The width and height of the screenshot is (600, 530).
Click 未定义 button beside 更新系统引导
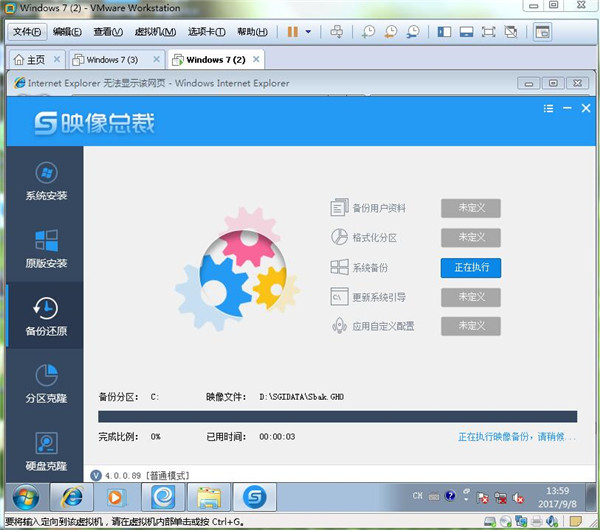(471, 297)
